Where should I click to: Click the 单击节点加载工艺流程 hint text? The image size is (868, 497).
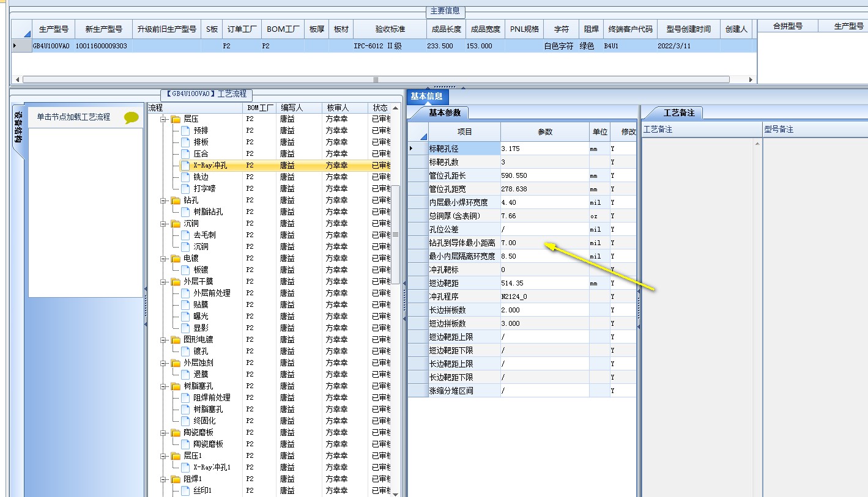[x=73, y=117]
